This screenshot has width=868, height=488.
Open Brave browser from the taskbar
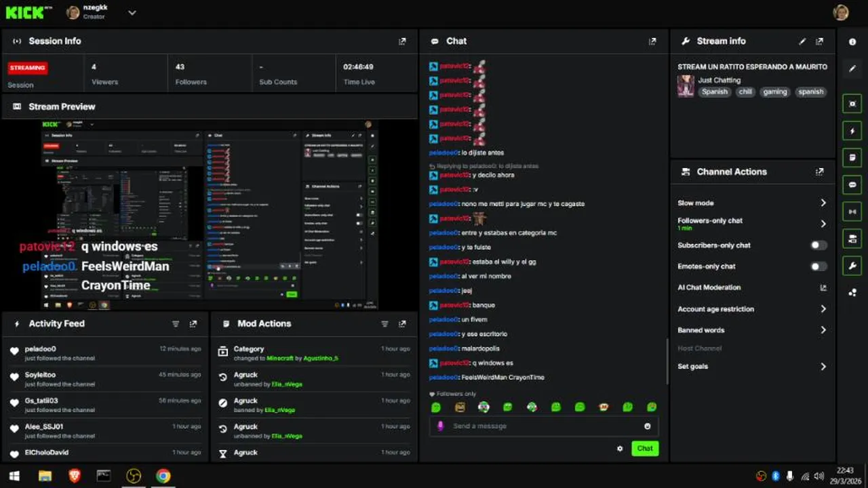click(75, 476)
